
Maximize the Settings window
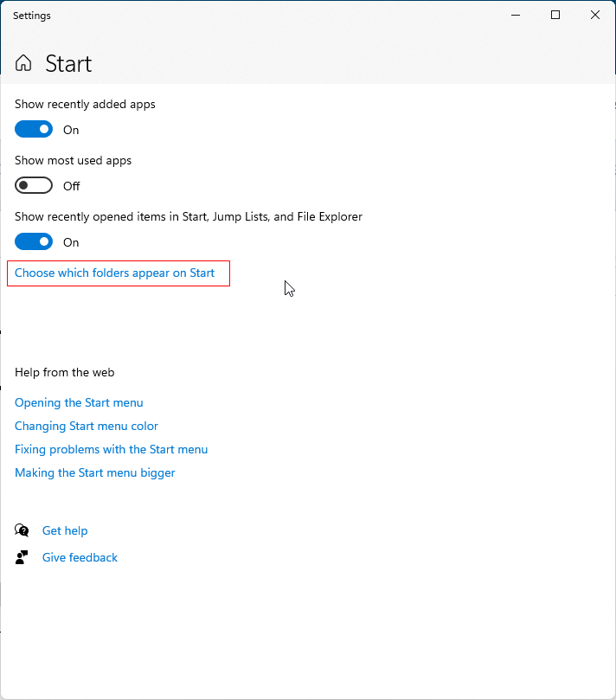[x=555, y=16]
